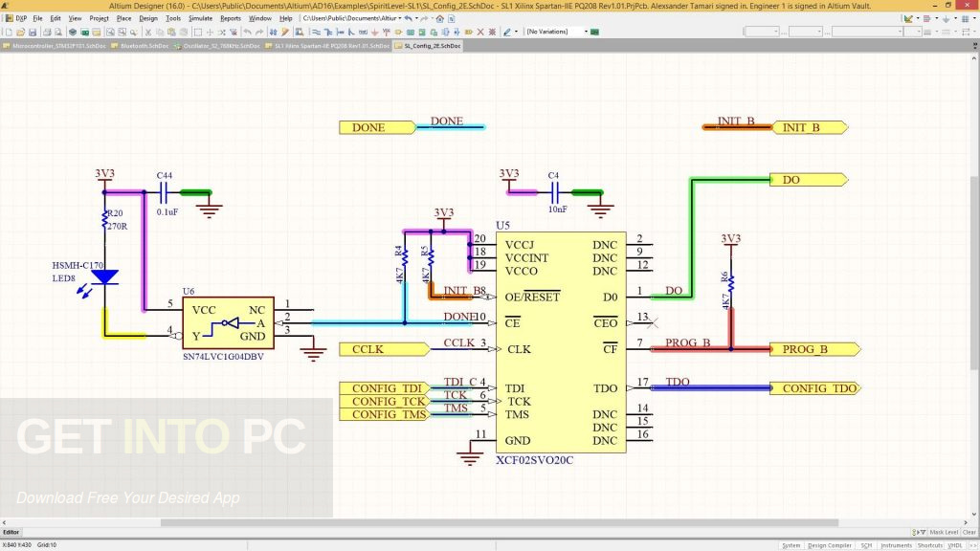Open the Reports menu
The width and height of the screenshot is (980, 551).
click(231, 18)
